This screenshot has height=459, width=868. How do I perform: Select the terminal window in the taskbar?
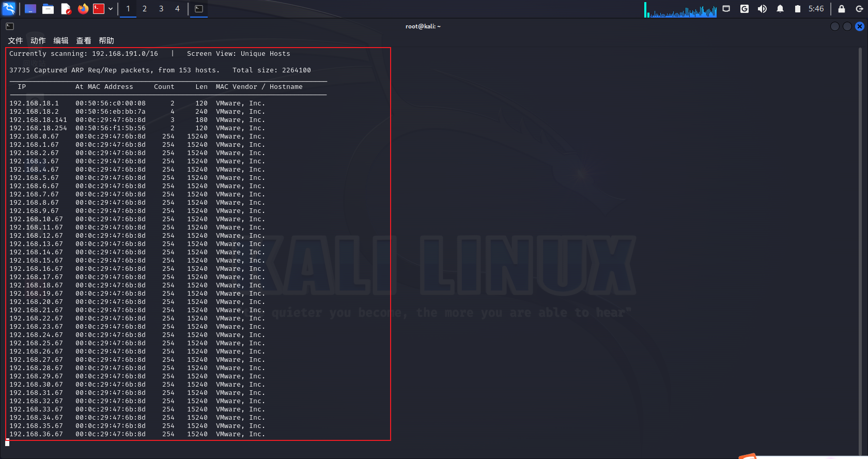pos(199,9)
